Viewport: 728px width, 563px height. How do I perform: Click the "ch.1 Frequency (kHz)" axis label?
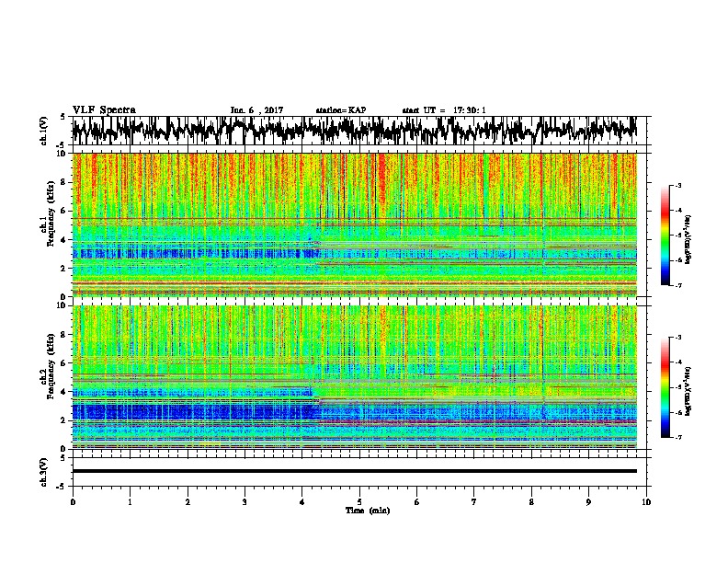click(48, 214)
